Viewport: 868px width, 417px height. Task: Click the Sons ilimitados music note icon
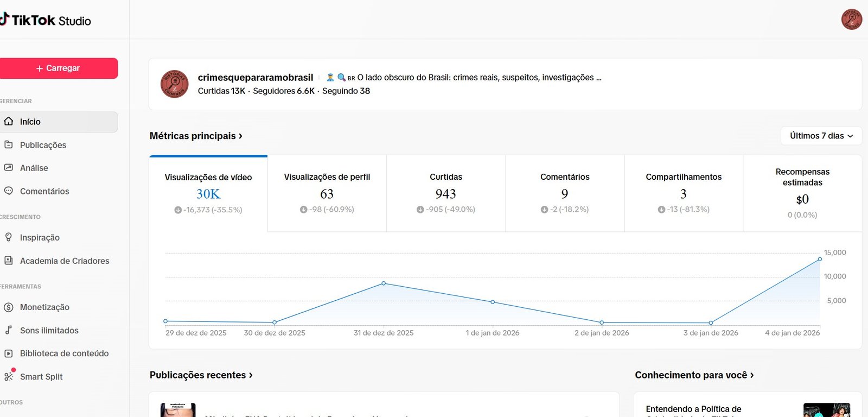pyautogui.click(x=9, y=330)
